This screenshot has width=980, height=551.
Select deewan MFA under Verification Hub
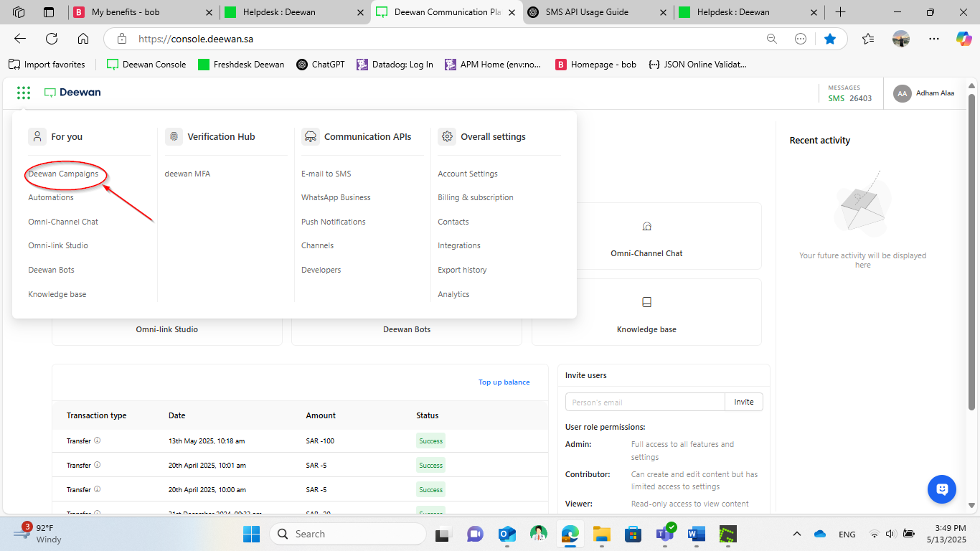[x=187, y=174]
